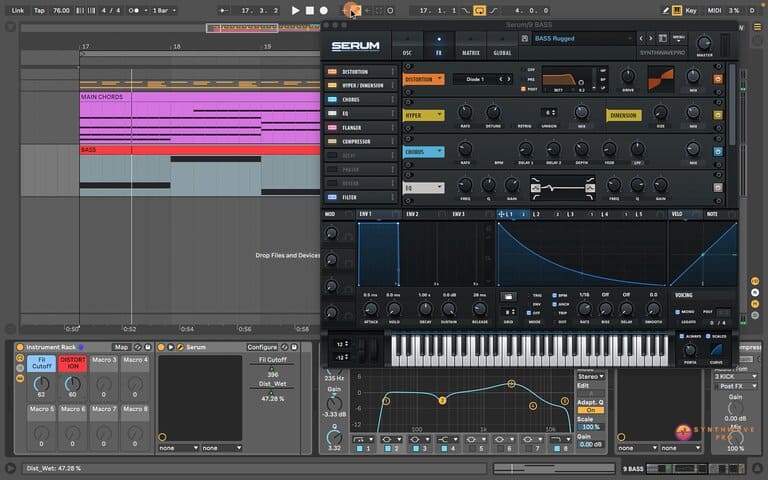Image resolution: width=768 pixels, height=480 pixels.
Task: Select the MAIN CHORDS clip
Action: pos(200,118)
